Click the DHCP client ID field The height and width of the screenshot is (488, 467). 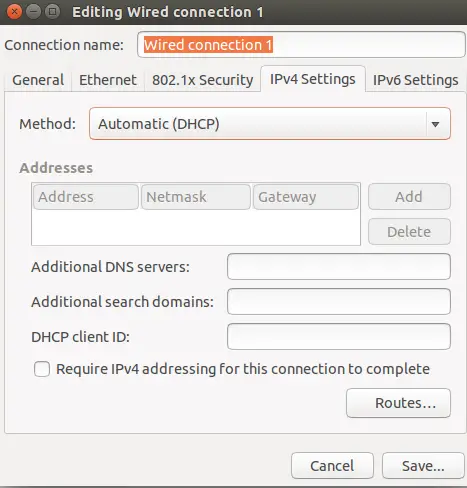pyautogui.click(x=339, y=337)
